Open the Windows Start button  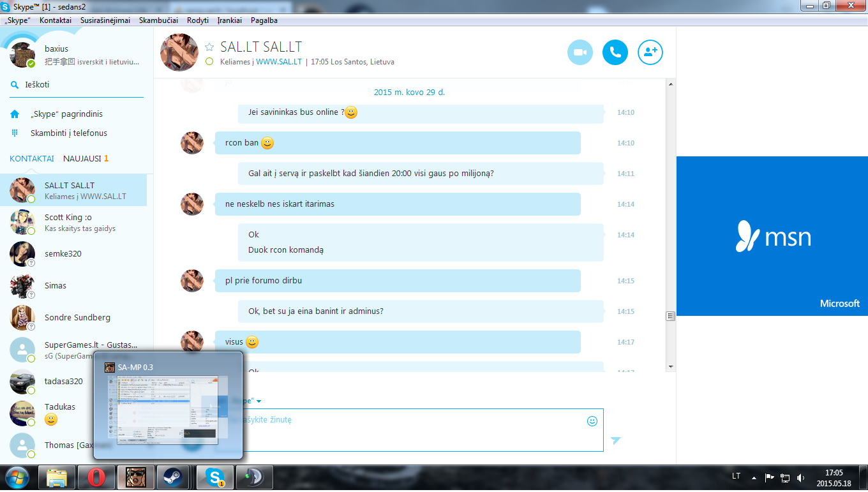tap(17, 477)
